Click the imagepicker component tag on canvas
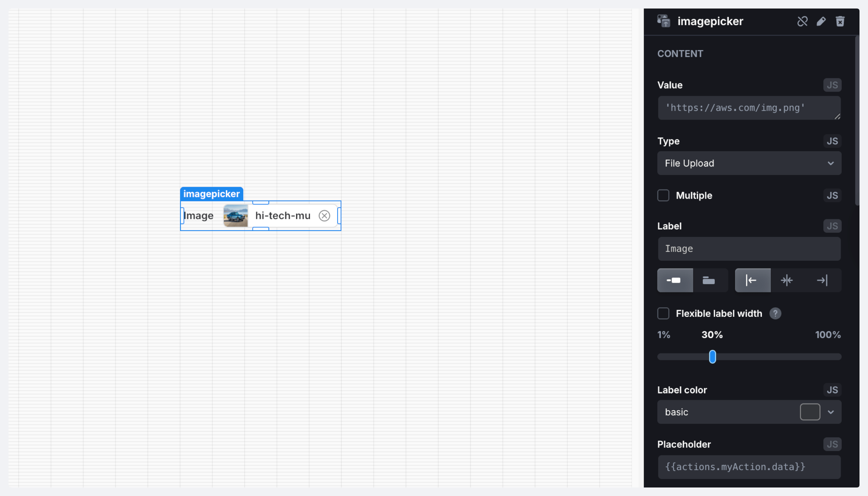This screenshot has width=868, height=496. (x=211, y=194)
